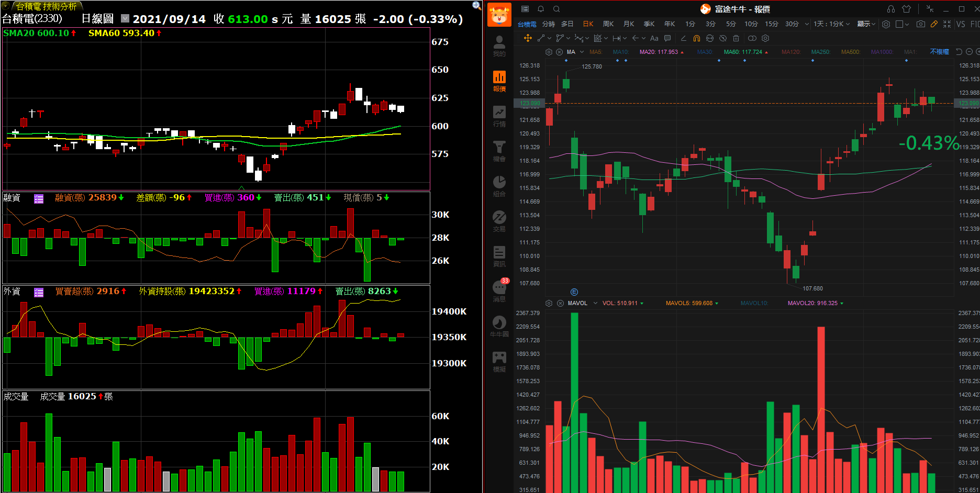The width and height of the screenshot is (980, 493).
Task: Switch to 多日 multi-day tab
Action: pos(567,24)
